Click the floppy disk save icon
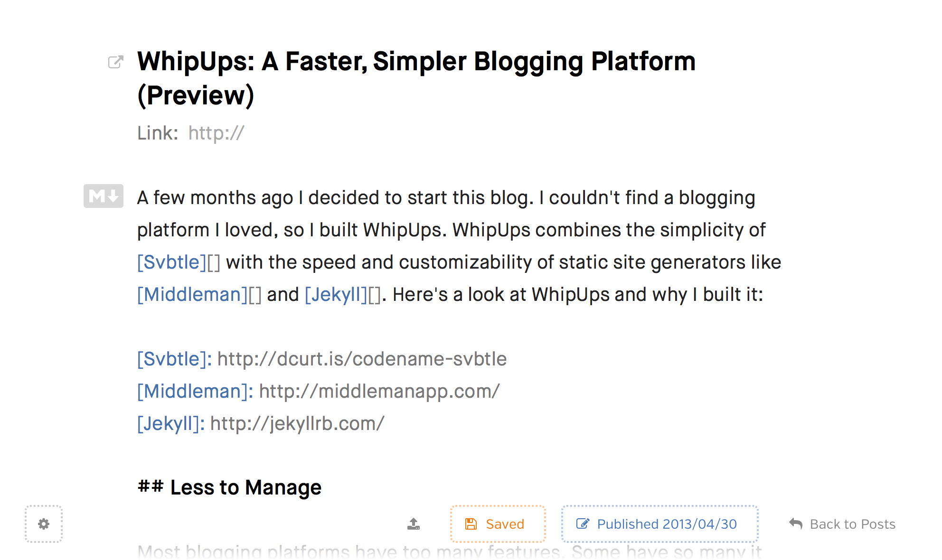Viewport: 942px width, 560px height. point(471,524)
